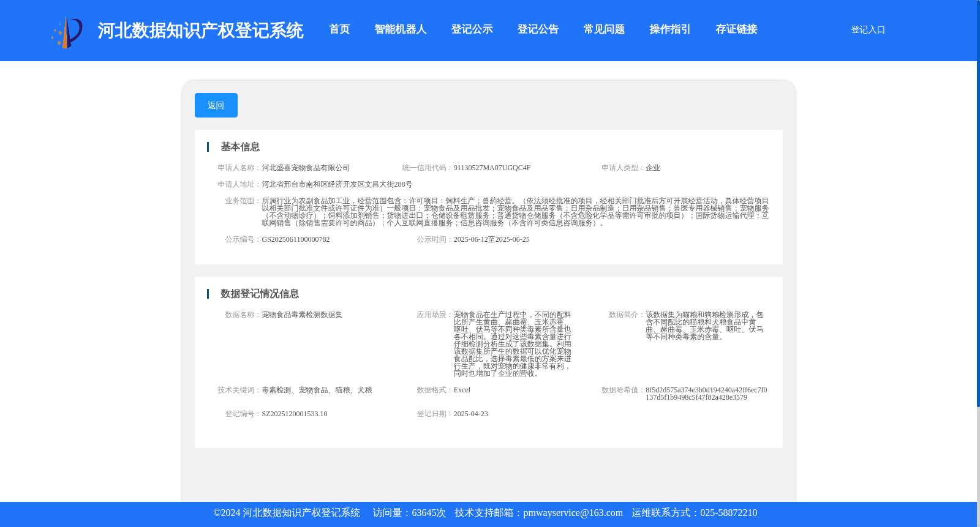Select keywords 毒素检测、宠物食品、猫粮、犬粮
Screen dimensions: 980x527
click(x=317, y=390)
